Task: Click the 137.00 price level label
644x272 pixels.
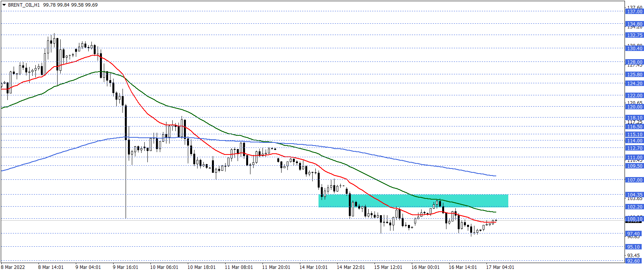Action: coord(634,12)
